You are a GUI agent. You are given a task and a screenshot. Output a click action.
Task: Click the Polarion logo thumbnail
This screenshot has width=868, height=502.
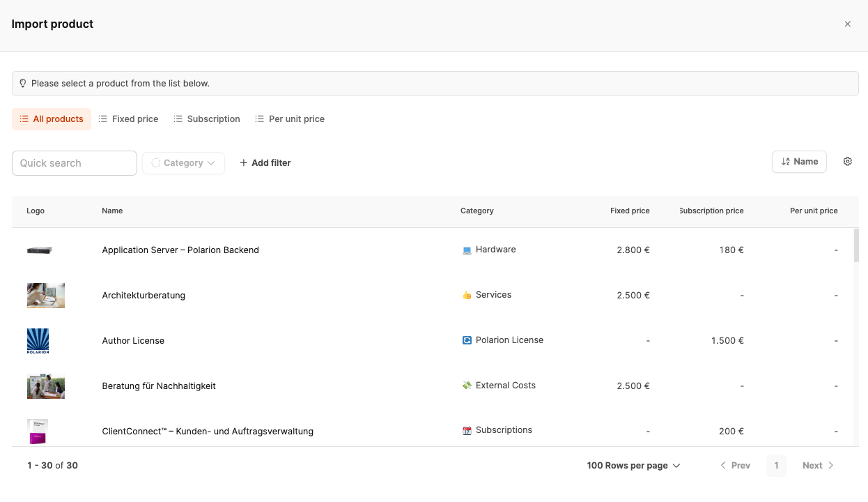(x=38, y=341)
